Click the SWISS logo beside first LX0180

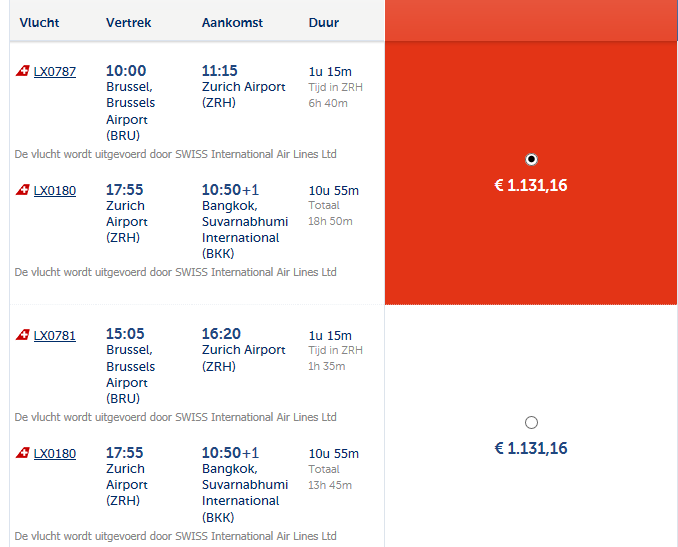click(x=23, y=190)
